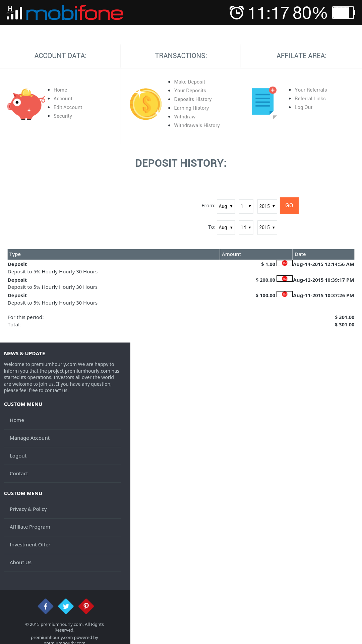Image resolution: width=362 pixels, height=644 pixels.
Task: Expand the From month dropdown
Action: (226, 206)
